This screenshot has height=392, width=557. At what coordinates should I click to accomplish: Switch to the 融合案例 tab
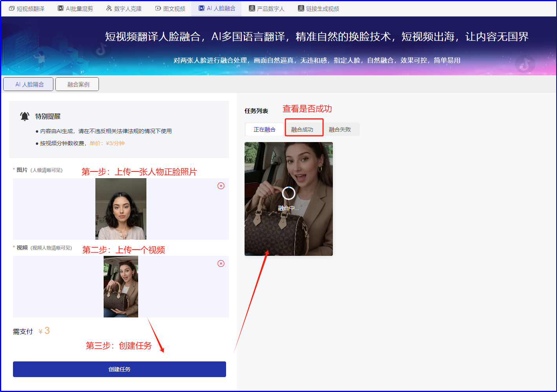77,84
